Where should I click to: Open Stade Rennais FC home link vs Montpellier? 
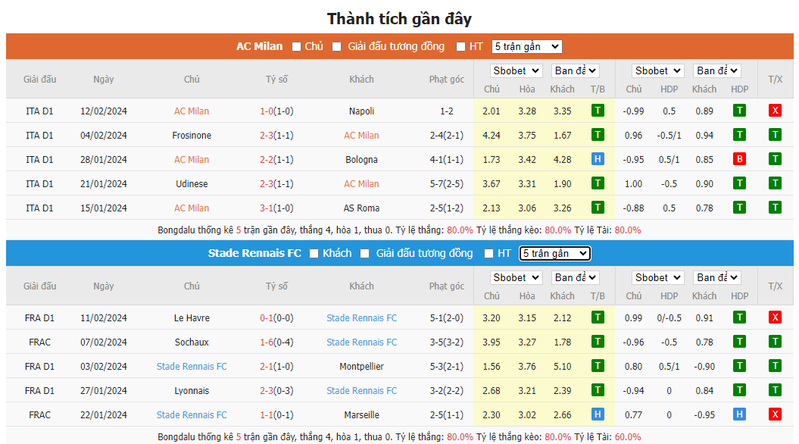(192, 367)
